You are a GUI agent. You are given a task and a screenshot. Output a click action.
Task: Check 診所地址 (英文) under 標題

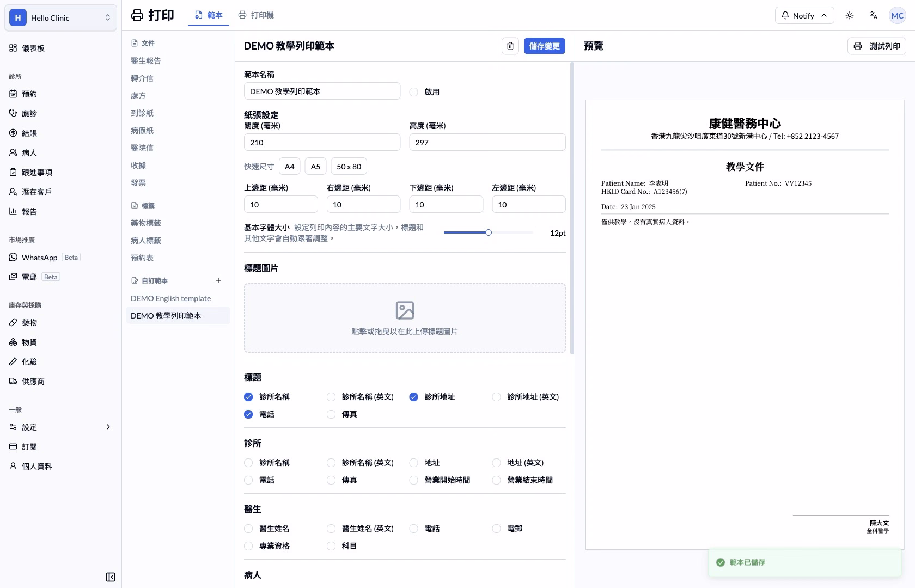tap(496, 397)
